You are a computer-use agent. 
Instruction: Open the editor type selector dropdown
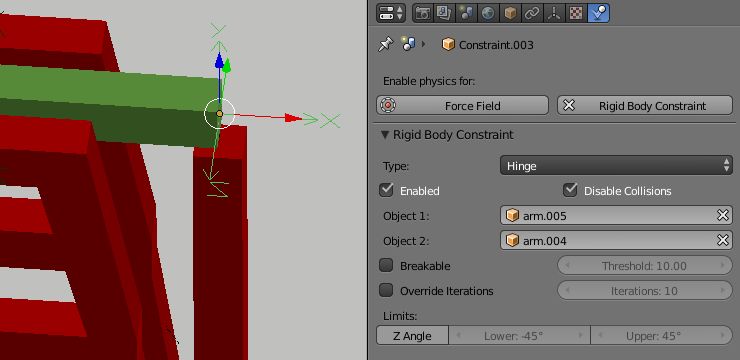390,13
